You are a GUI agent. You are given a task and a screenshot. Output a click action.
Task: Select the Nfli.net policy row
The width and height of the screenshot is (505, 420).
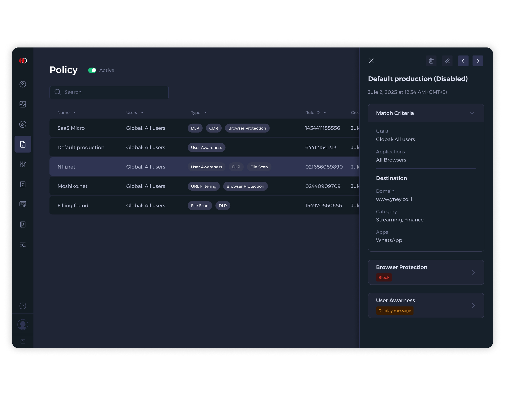coord(204,167)
